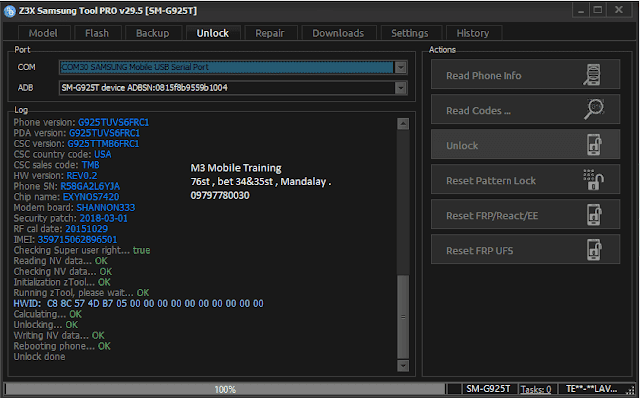Click the log scrollbar up arrow
The height and width of the screenshot is (398, 640).
403,124
